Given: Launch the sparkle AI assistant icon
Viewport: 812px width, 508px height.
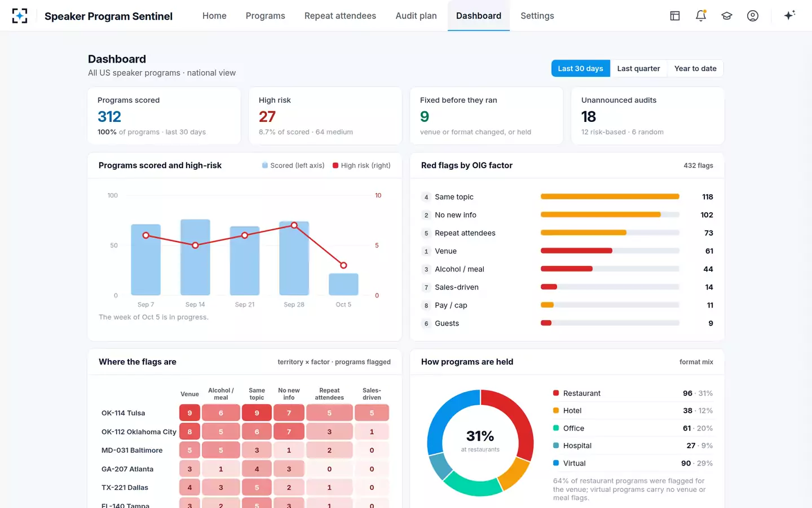Looking at the screenshot, I should 789,15.
